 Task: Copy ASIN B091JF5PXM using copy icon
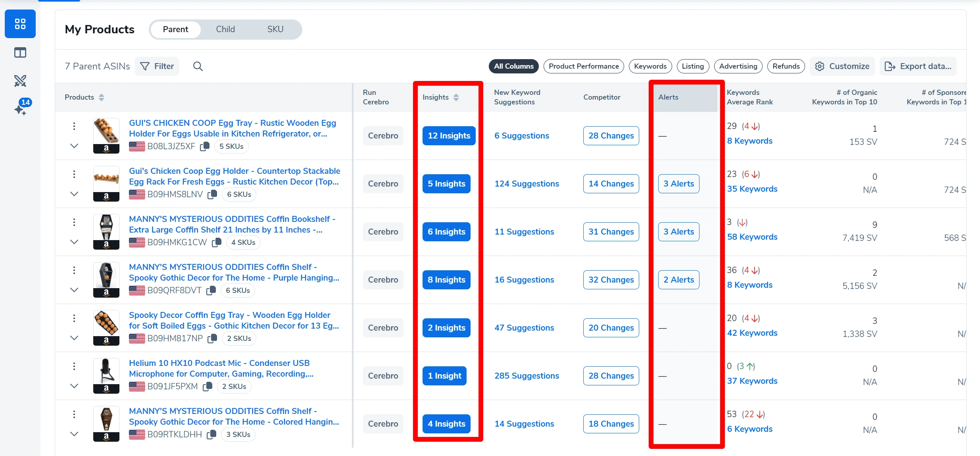pyautogui.click(x=208, y=387)
